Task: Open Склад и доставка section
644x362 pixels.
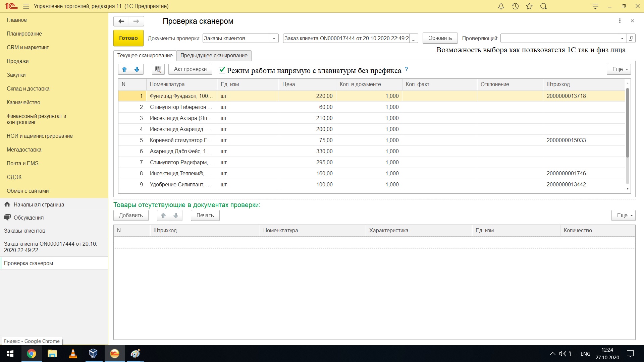Action: pyautogui.click(x=28, y=89)
